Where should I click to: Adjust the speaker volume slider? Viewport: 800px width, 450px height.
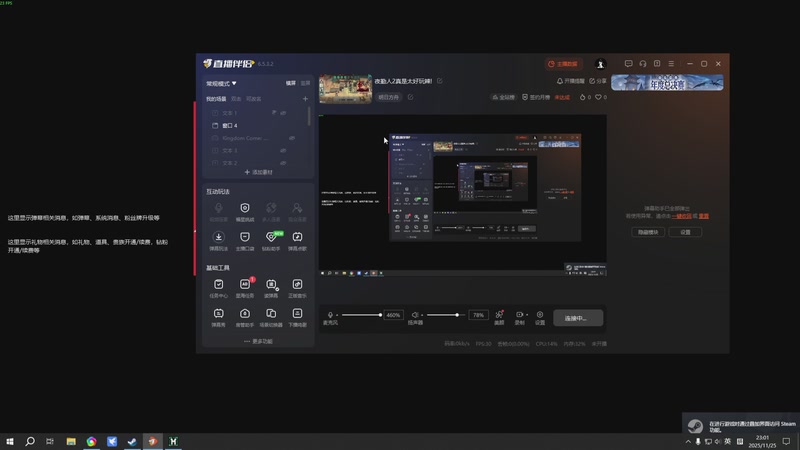[x=446, y=315]
